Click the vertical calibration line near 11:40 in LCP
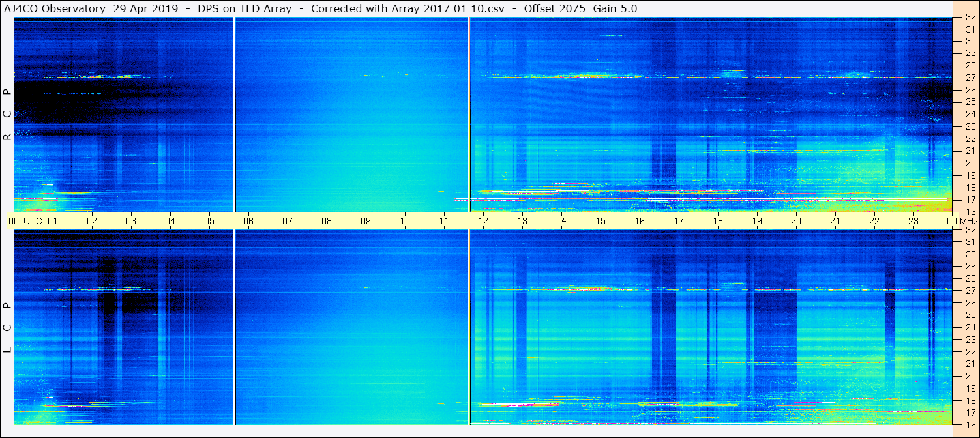980x438 pixels. [x=469, y=327]
